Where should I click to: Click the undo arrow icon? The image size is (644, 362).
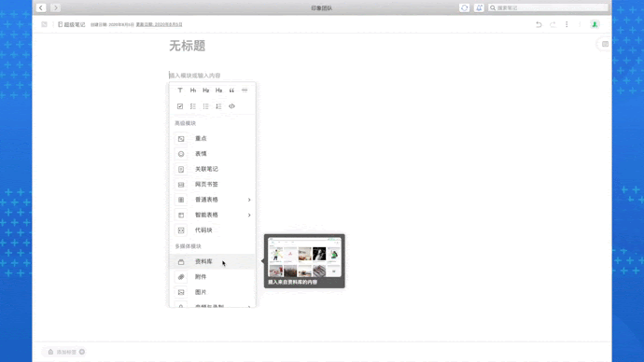tap(539, 24)
